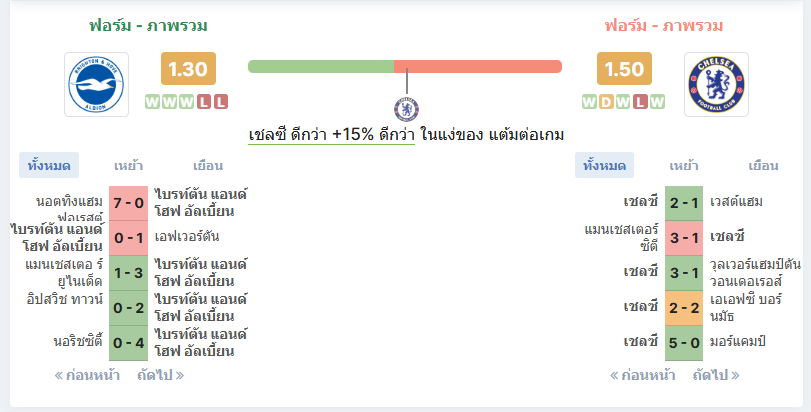Open the 2 - 2 Bournemouth draw score
Viewport: 811px width, 412px height.
684,308
